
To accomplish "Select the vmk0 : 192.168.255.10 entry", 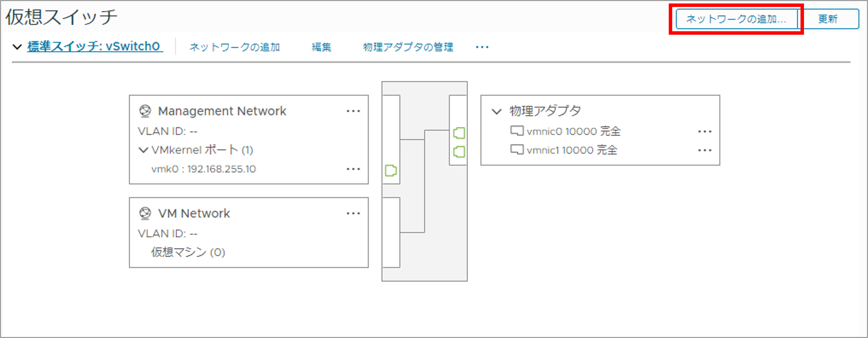I will (203, 169).
